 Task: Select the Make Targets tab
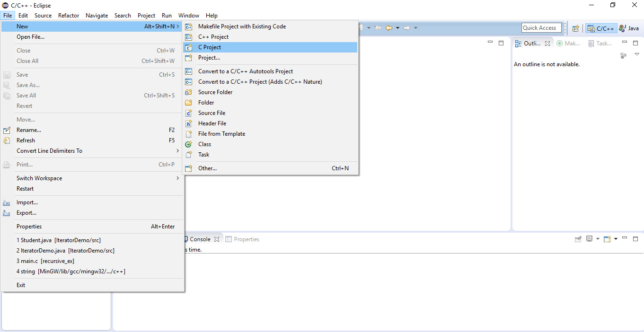pos(568,43)
